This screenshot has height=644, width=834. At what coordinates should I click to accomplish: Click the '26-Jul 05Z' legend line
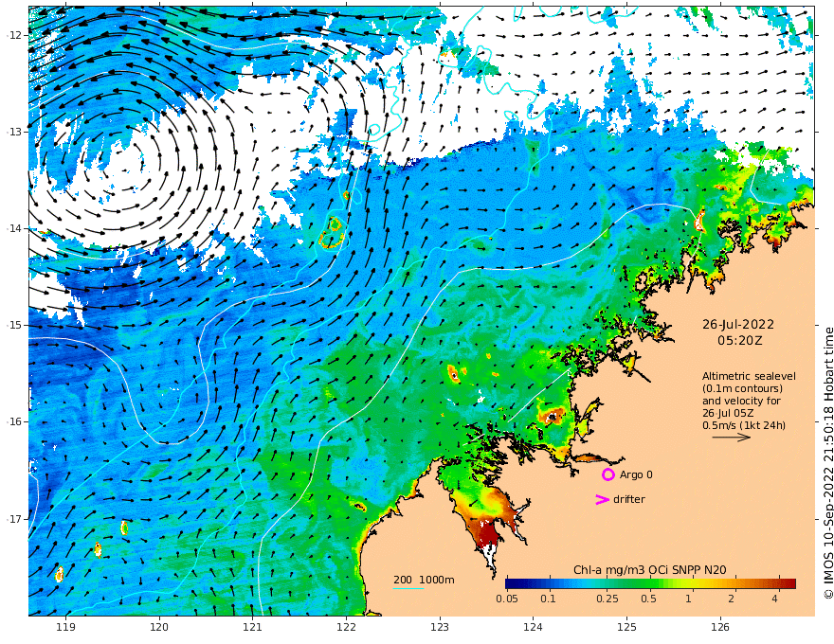[728, 413]
